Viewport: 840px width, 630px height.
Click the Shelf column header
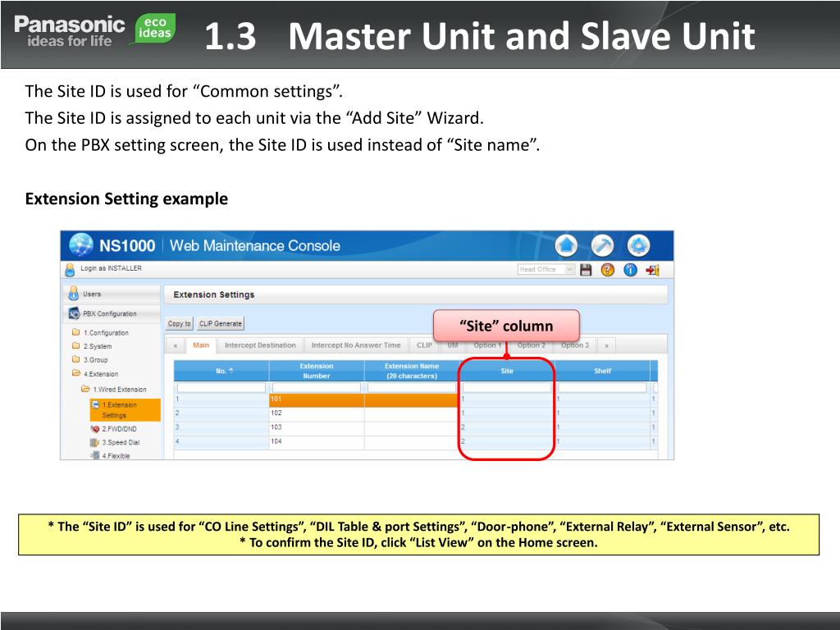tap(602, 371)
